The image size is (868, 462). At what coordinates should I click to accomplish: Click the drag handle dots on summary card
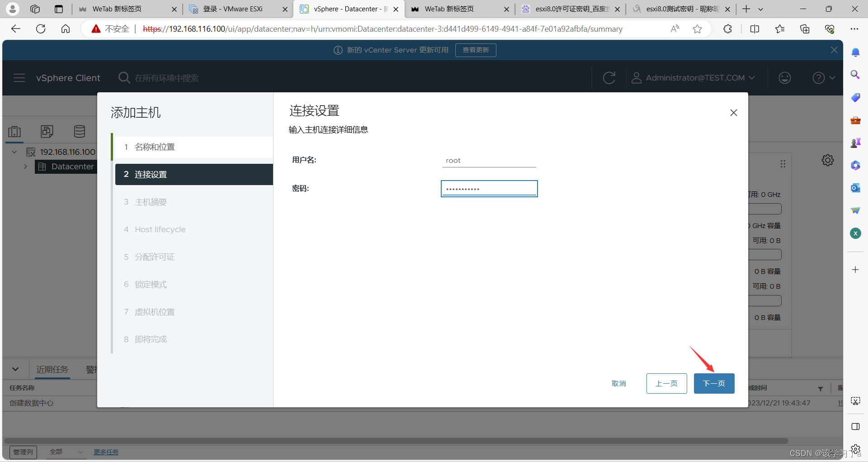783,164
